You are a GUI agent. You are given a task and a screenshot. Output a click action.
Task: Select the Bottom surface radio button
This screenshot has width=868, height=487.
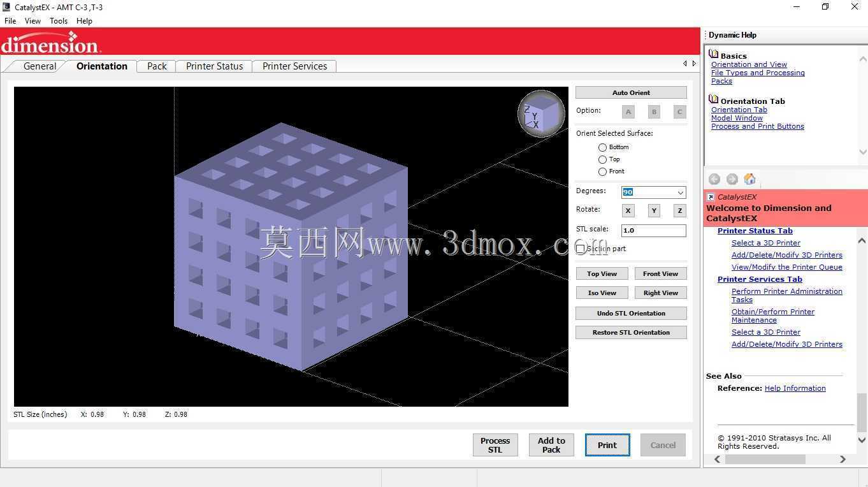(602, 147)
